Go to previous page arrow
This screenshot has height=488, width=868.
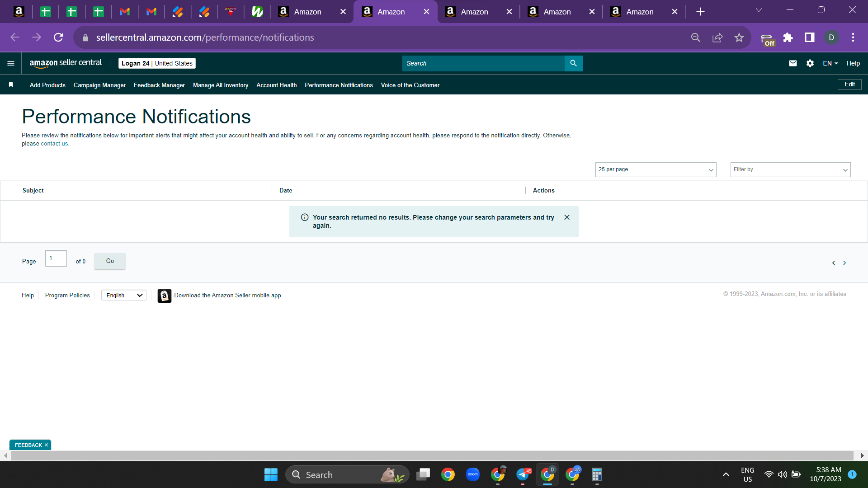pos(834,263)
